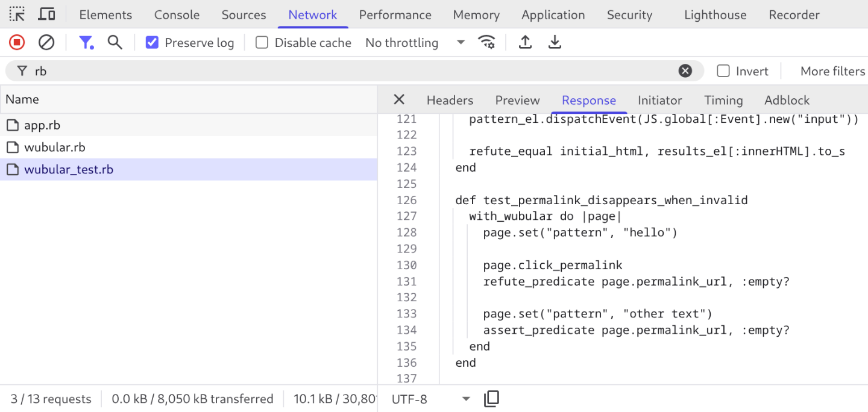Close the request details pane
The image size is (868, 412).
pos(399,100)
